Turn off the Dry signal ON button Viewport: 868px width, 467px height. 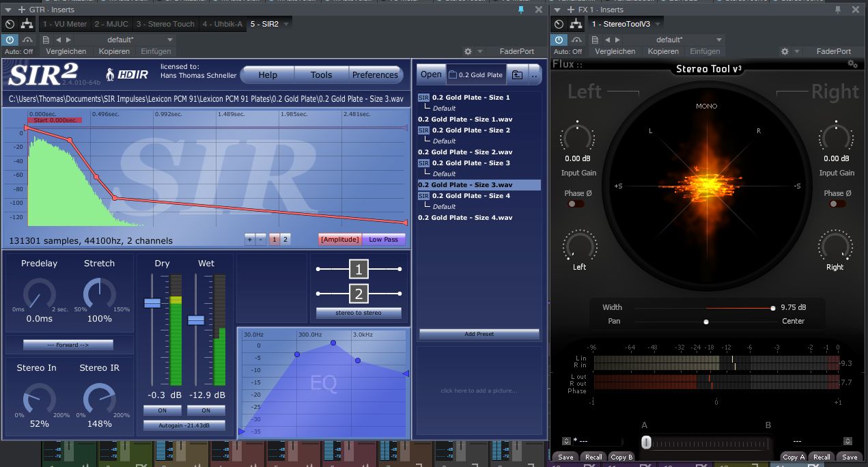pyautogui.click(x=163, y=410)
